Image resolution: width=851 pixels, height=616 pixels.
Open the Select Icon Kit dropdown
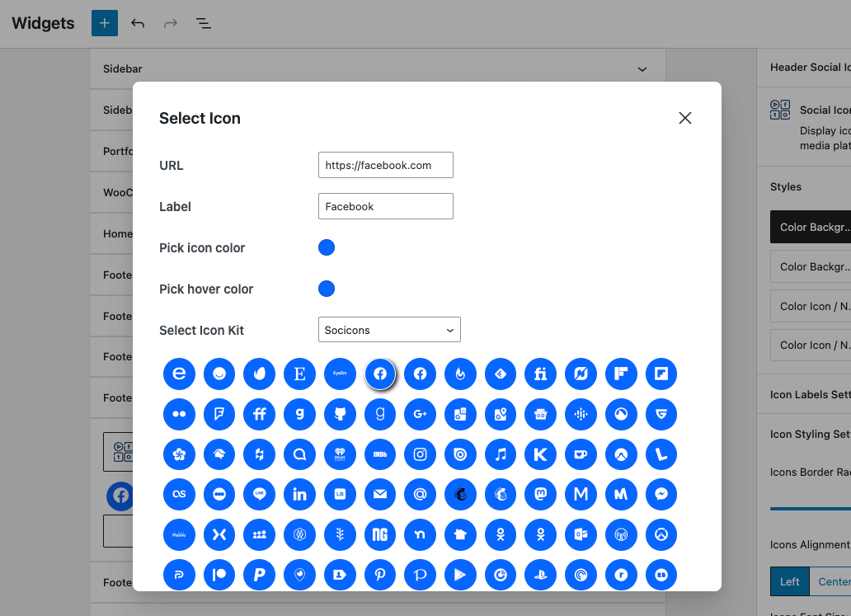pos(389,330)
